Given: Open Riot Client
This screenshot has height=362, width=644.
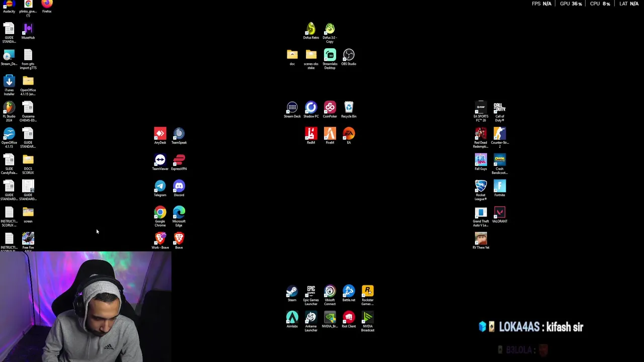Looking at the screenshot, I should (x=349, y=320).
